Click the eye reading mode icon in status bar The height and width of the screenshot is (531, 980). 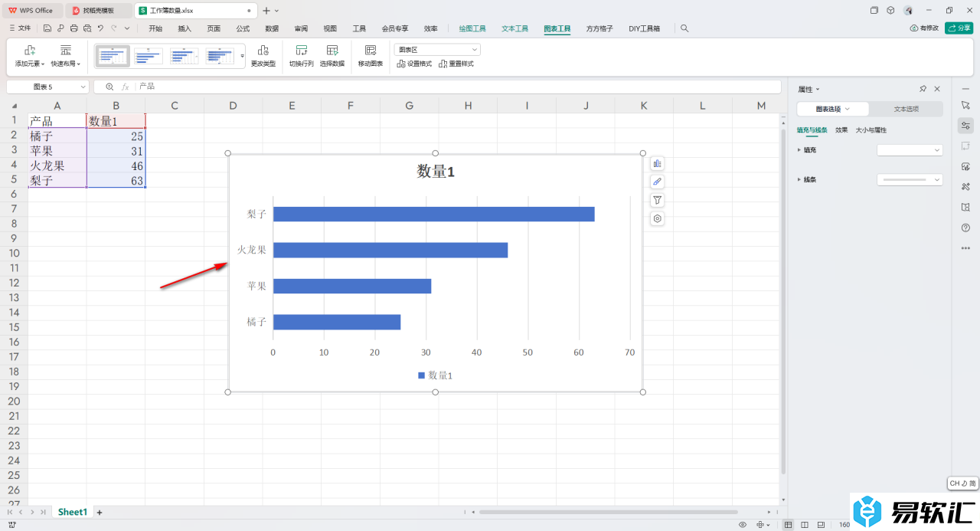(743, 525)
